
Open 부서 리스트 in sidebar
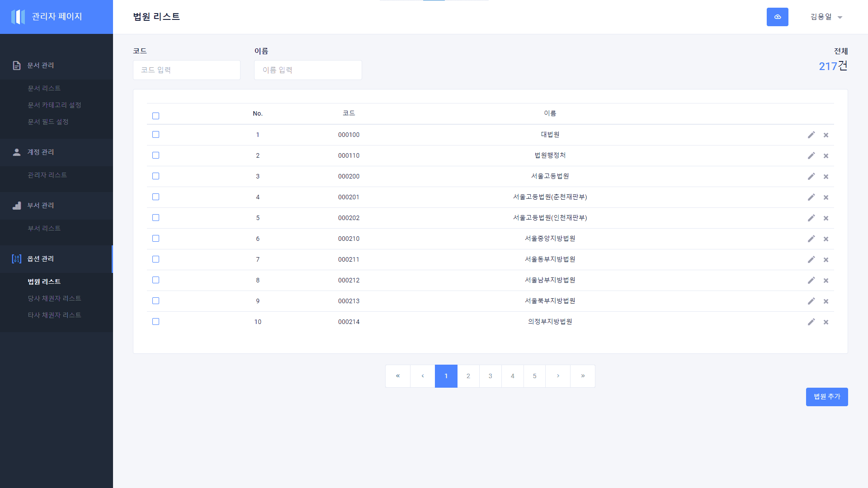click(44, 228)
